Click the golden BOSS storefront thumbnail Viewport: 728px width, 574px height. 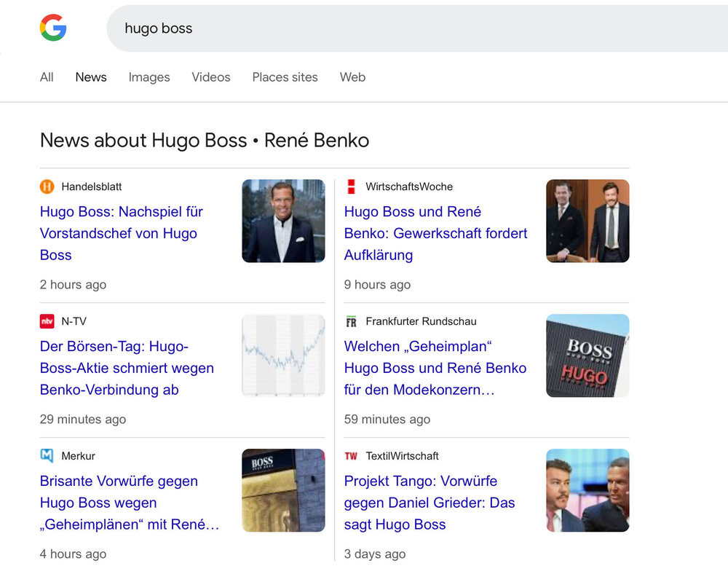283,490
